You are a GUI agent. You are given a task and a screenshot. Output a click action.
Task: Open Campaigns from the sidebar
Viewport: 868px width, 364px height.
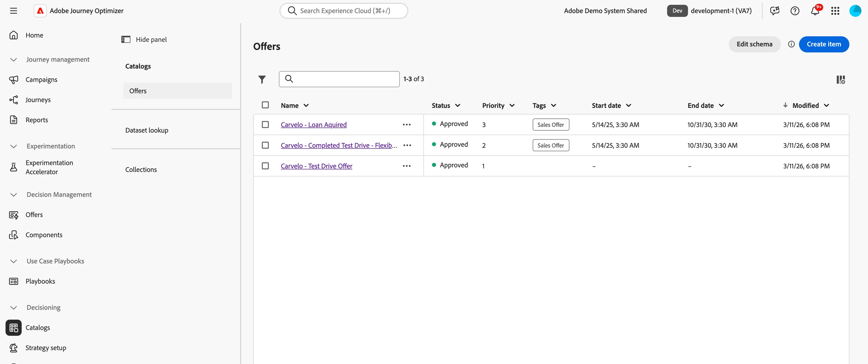coord(42,80)
